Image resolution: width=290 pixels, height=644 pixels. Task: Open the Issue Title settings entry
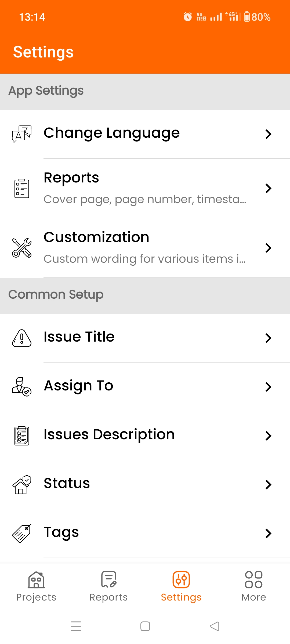click(x=145, y=338)
